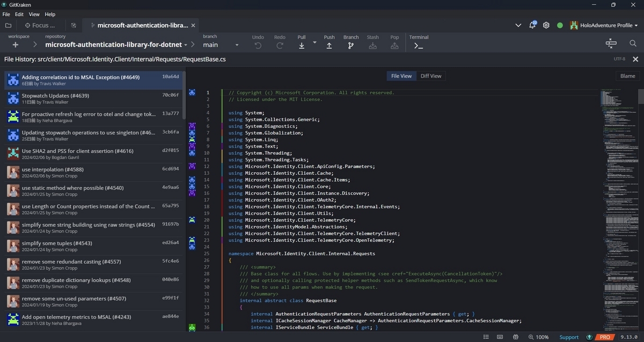
Task: Open the HoloAdventure Profile dropdown
Action: pyautogui.click(x=604, y=25)
